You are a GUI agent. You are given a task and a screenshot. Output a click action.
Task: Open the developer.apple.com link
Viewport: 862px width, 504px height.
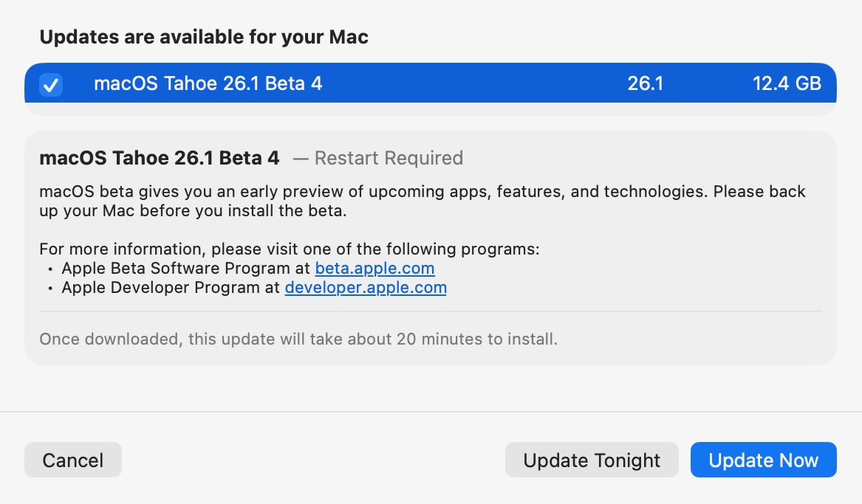pos(365,287)
